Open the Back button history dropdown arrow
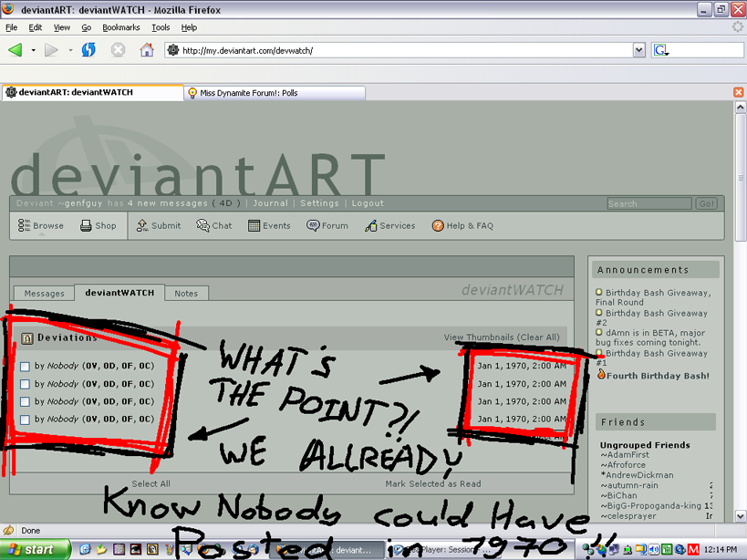 pyautogui.click(x=34, y=50)
